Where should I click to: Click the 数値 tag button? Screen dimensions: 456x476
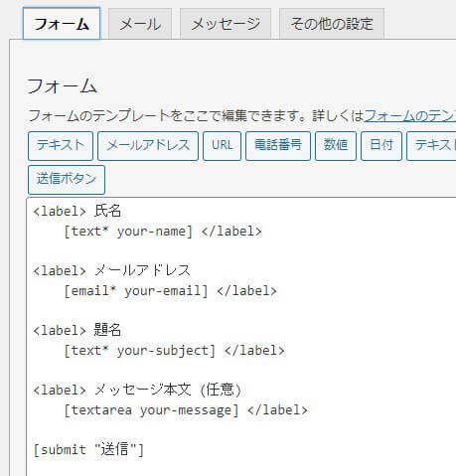coord(336,146)
